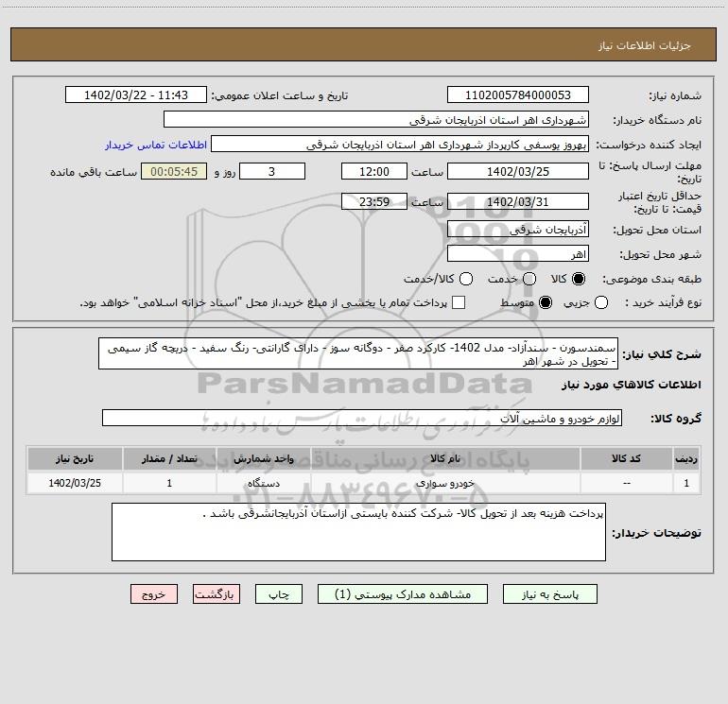Image resolution: width=728 pixels, height=704 pixels.
Task: Click the خودرو سواری table cell
Action: (x=444, y=483)
